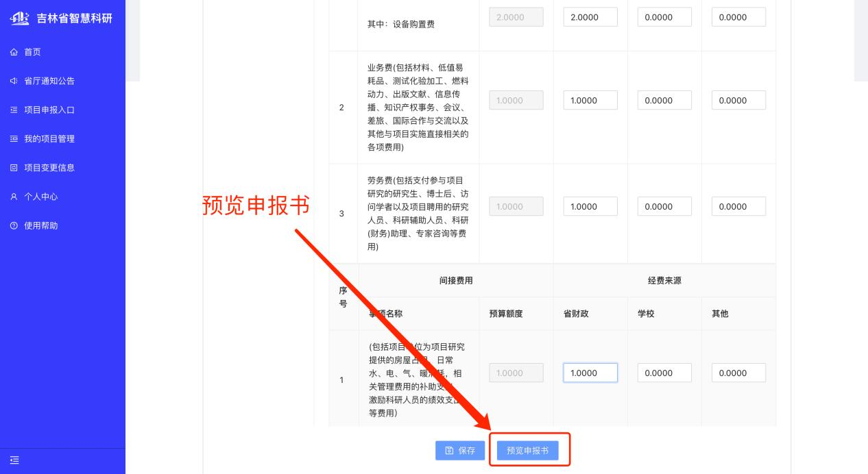The width and height of the screenshot is (868, 474).
Task: Click the person icon for 个人中心
Action: 14,197
